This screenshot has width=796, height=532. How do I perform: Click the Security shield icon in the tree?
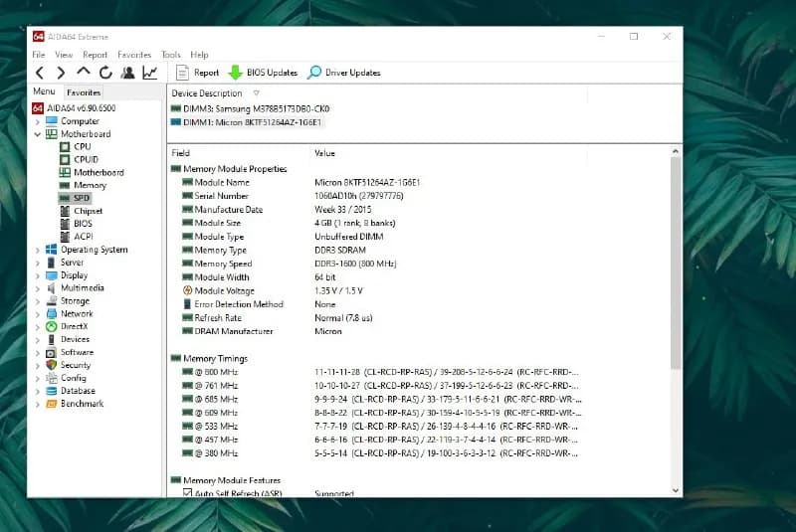(x=52, y=365)
